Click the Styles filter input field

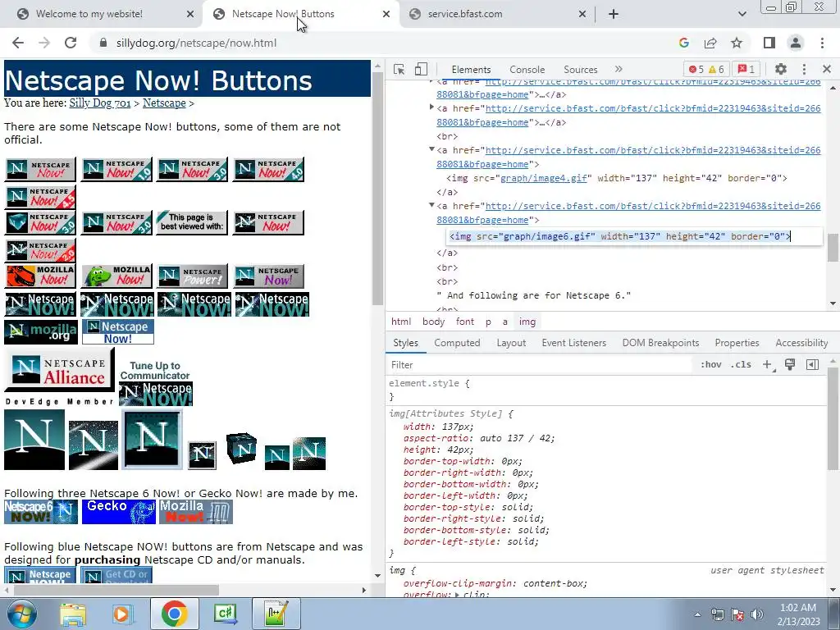(x=541, y=365)
